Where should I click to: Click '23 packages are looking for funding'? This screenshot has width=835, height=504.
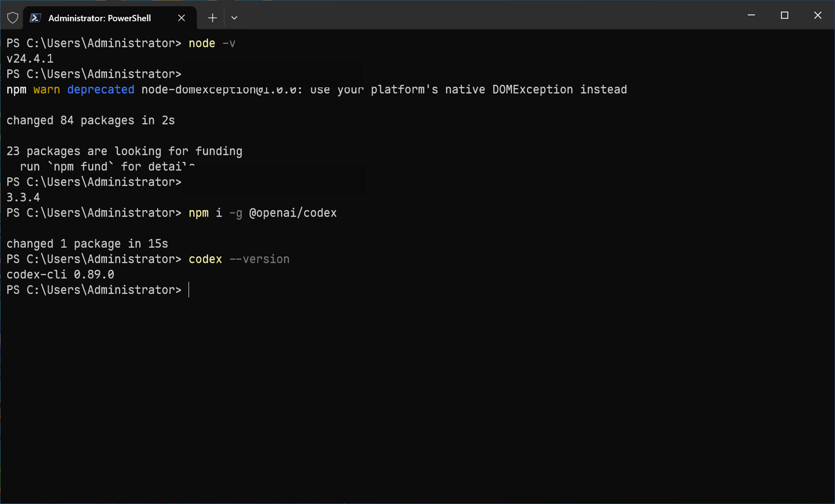point(125,151)
